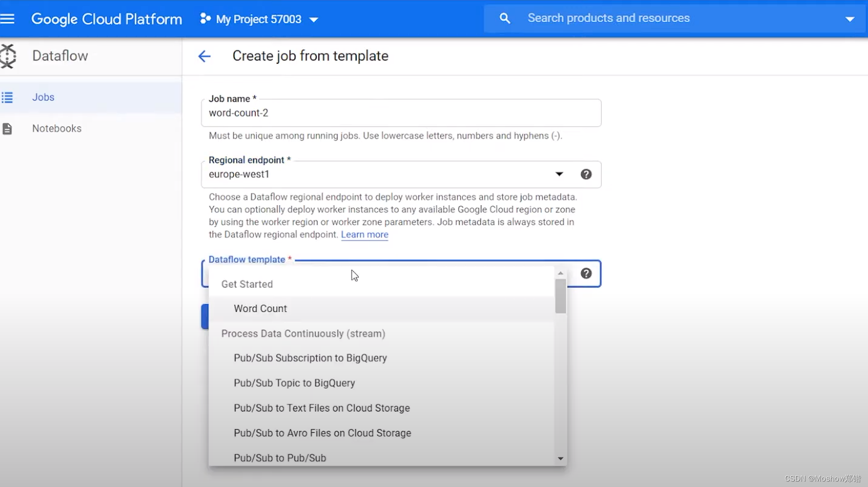The image size is (868, 487).
Task: Click the Create job from template heading
Action: (x=310, y=56)
